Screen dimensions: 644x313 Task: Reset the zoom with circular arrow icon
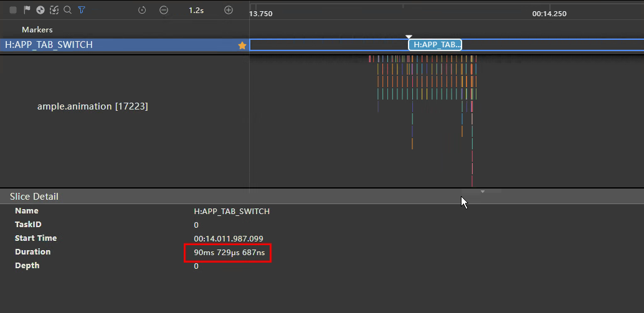[142, 10]
